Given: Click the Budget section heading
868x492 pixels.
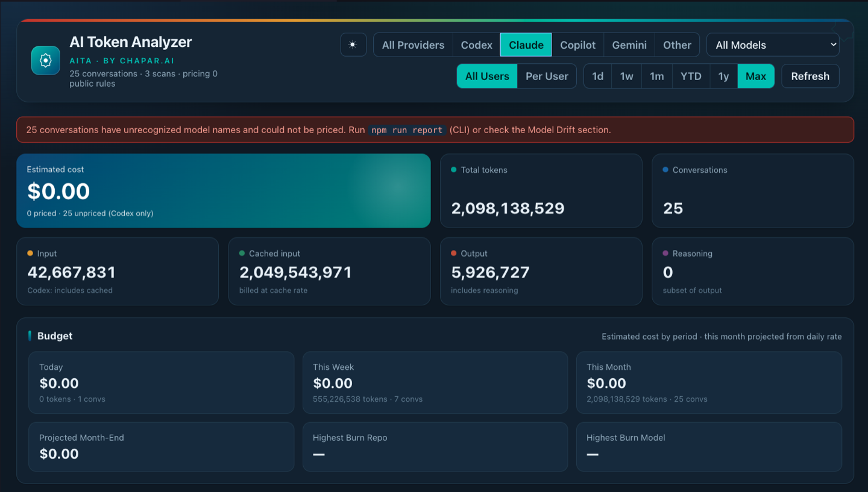Looking at the screenshot, I should pyautogui.click(x=55, y=336).
